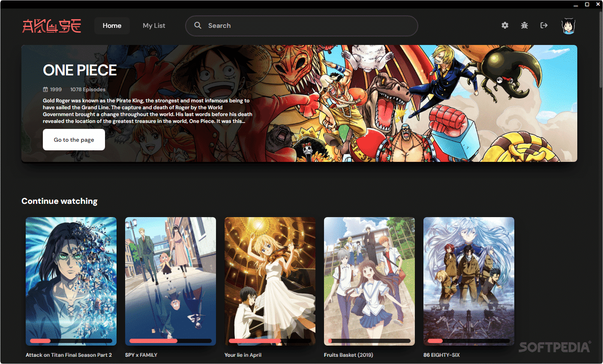Open the Fruits Basket (2019) cover
Screen dimensions: 603x364
(x=369, y=281)
